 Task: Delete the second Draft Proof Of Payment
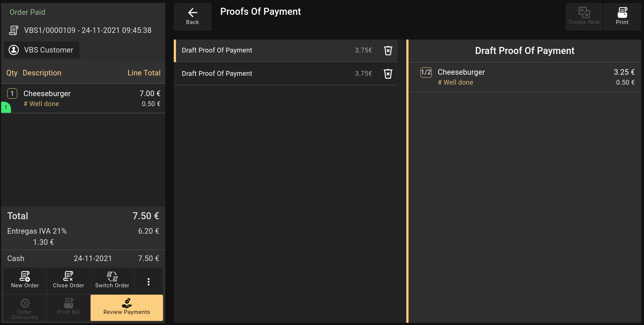pos(388,74)
